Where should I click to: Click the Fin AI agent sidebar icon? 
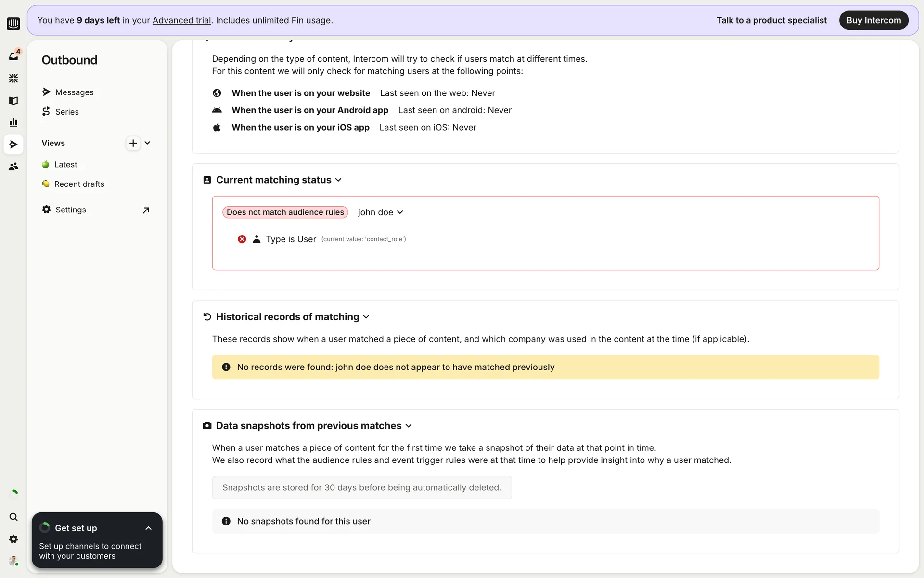tap(13, 78)
